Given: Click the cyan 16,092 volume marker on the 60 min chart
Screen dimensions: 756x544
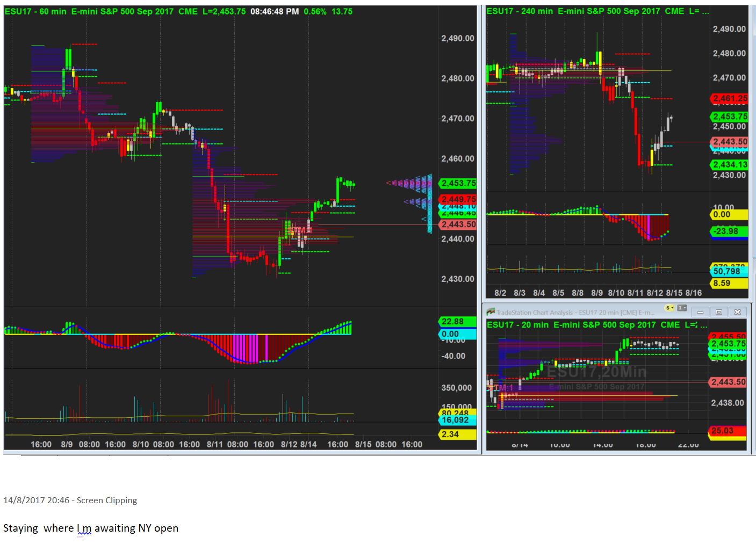Looking at the screenshot, I should coord(458,420).
